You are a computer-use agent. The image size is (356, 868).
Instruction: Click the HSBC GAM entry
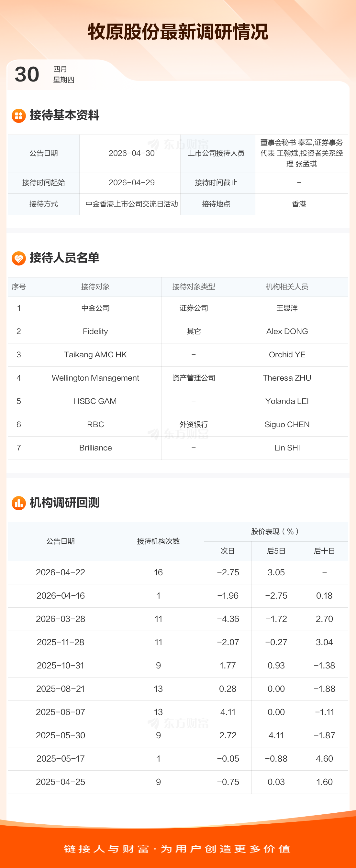95,401
